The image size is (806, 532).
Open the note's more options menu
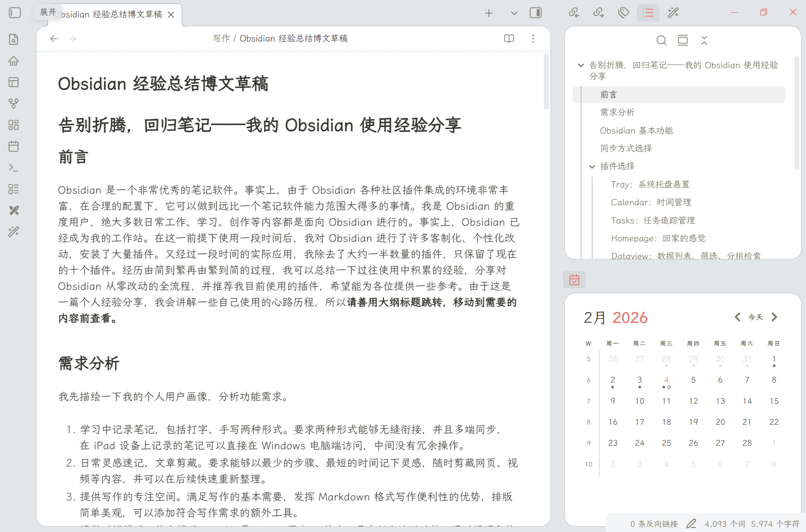533,39
